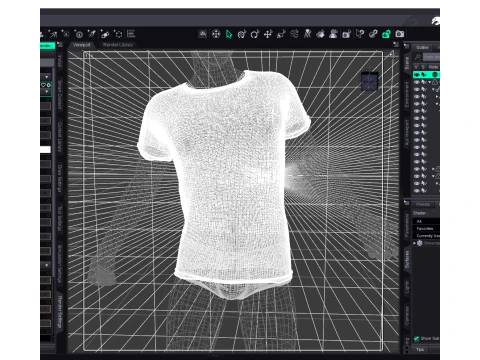480x360 pixels.
Task: Select the Favorites shader filter
Action: click(x=426, y=229)
